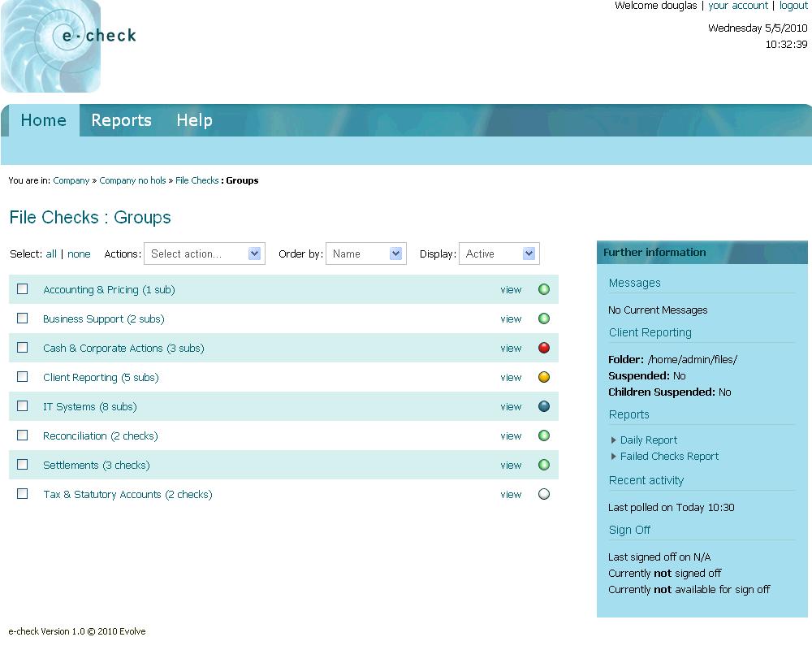Screen dimensions: 812x650
Task: Open IT Systems (8 subs) group
Action: 90,407
